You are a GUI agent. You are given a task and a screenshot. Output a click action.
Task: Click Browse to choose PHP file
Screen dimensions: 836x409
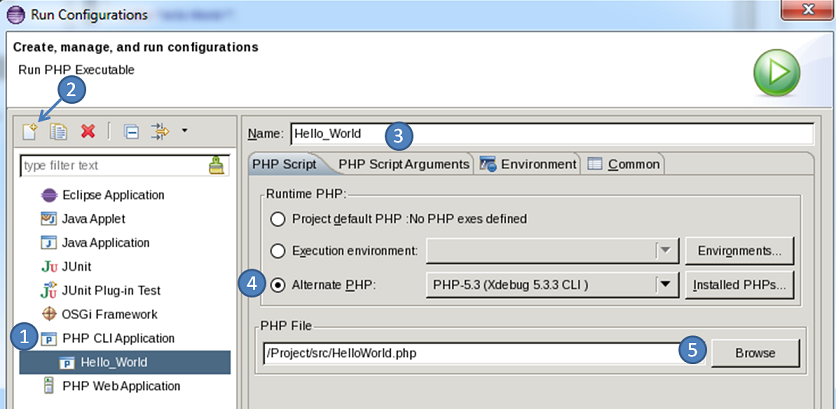pos(755,353)
